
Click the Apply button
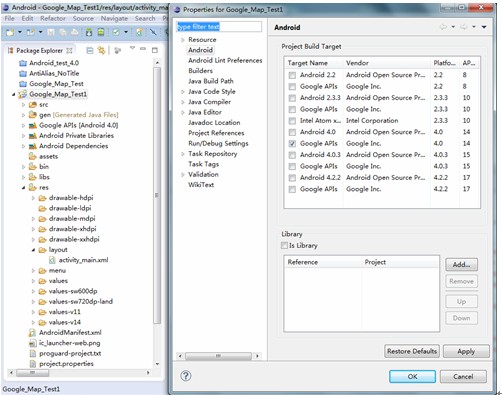[x=466, y=351]
